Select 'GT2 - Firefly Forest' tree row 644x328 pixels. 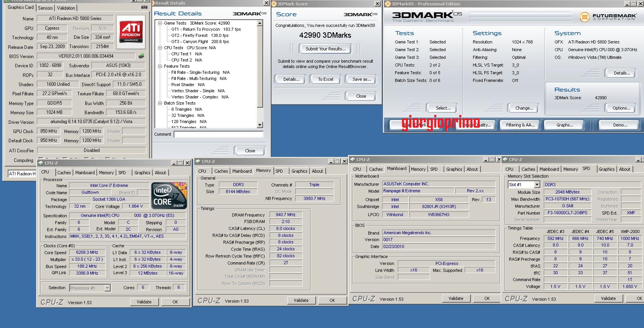point(200,35)
